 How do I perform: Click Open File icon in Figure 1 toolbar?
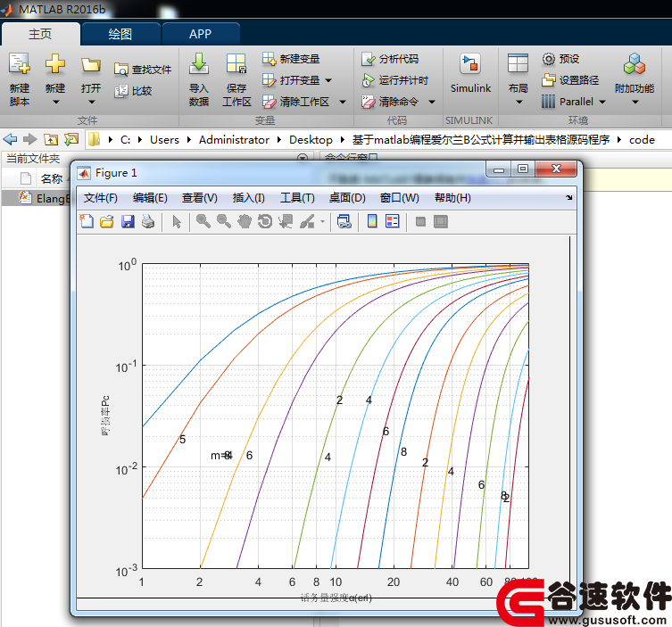pyautogui.click(x=107, y=221)
